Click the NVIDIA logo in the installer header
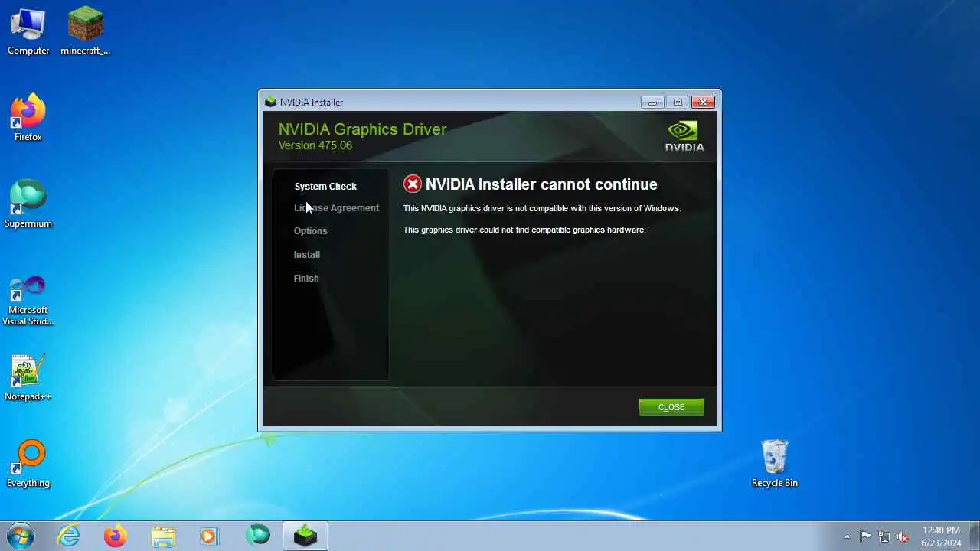This screenshot has height=551, width=980. pyautogui.click(x=684, y=136)
